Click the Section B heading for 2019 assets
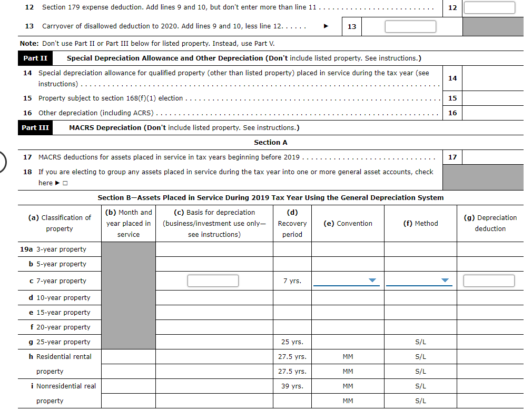This screenshot has height=410, width=532. (x=270, y=198)
